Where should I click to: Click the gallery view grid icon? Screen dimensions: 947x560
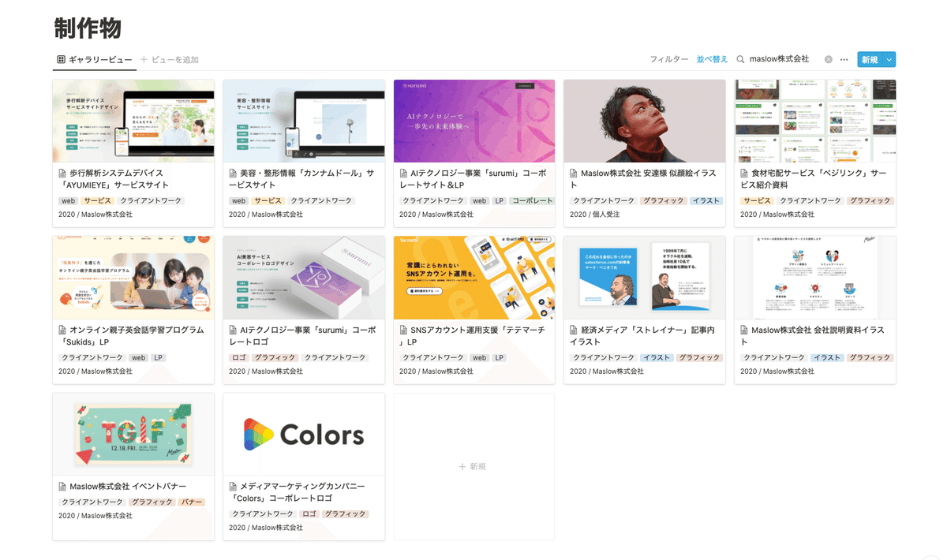tap(61, 59)
